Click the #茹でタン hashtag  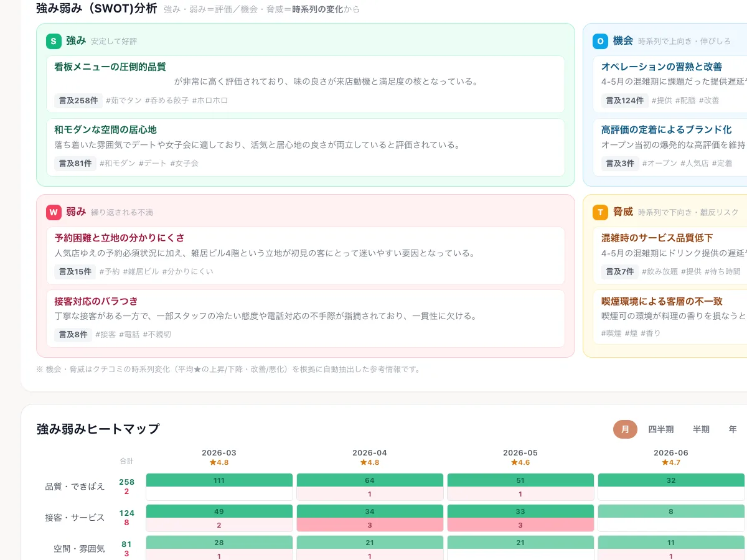coord(124,100)
